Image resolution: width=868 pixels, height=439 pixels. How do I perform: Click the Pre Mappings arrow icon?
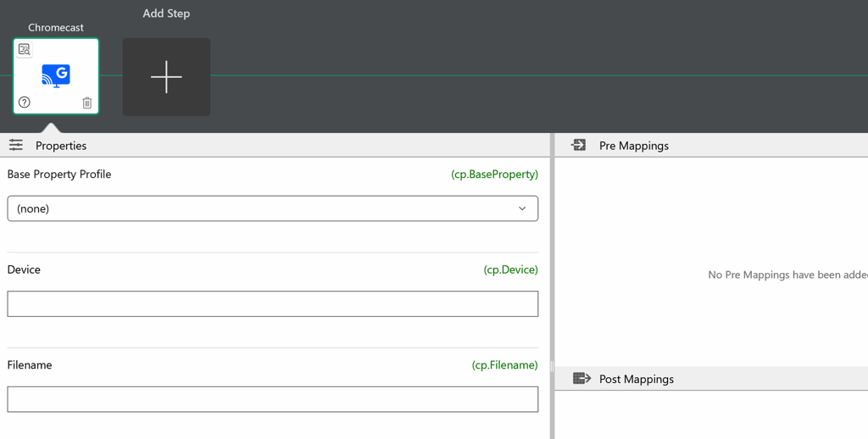coord(578,145)
